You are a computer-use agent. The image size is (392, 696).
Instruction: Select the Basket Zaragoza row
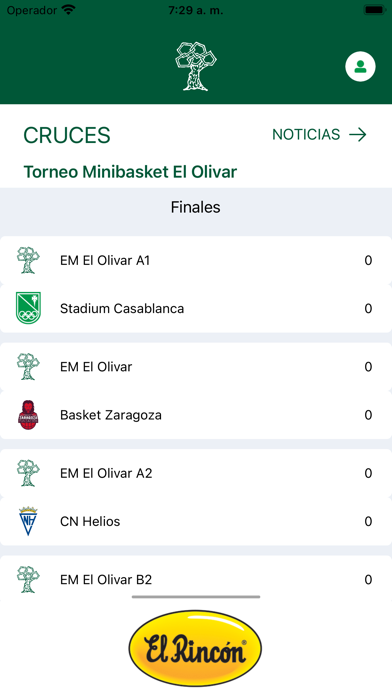coord(196,415)
